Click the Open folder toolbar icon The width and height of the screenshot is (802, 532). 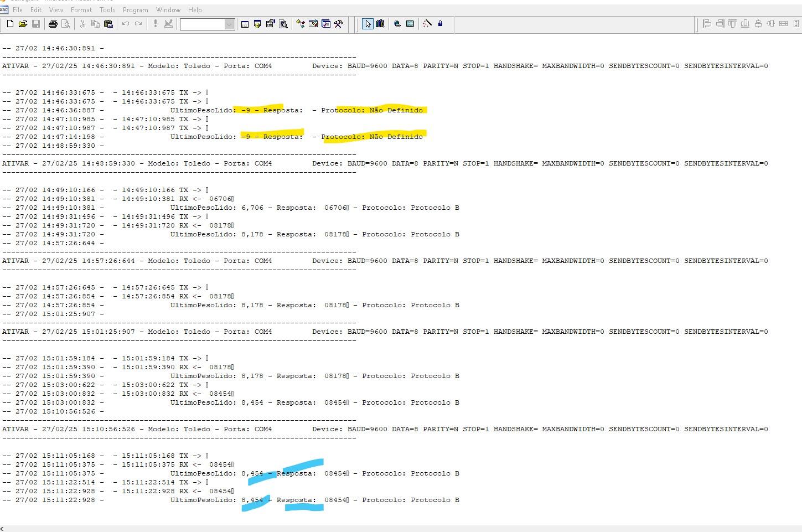23,24
